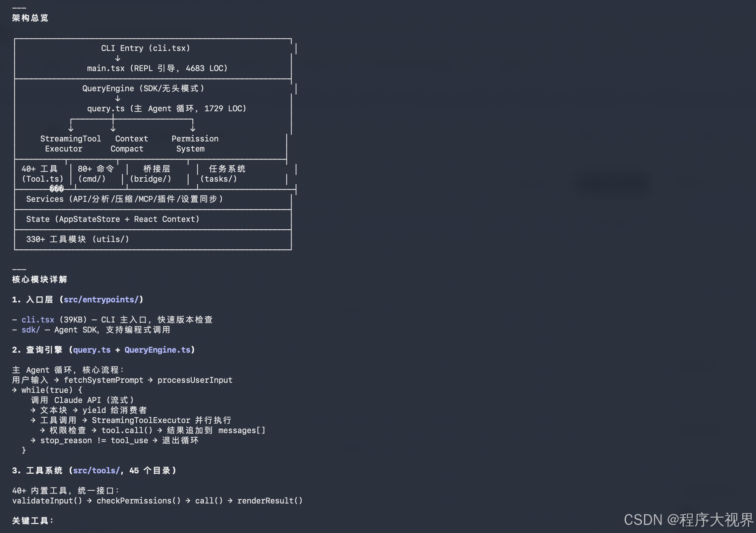Click the 核心模块详解 heading
Screen dimensions: 756x533
tap(40, 280)
